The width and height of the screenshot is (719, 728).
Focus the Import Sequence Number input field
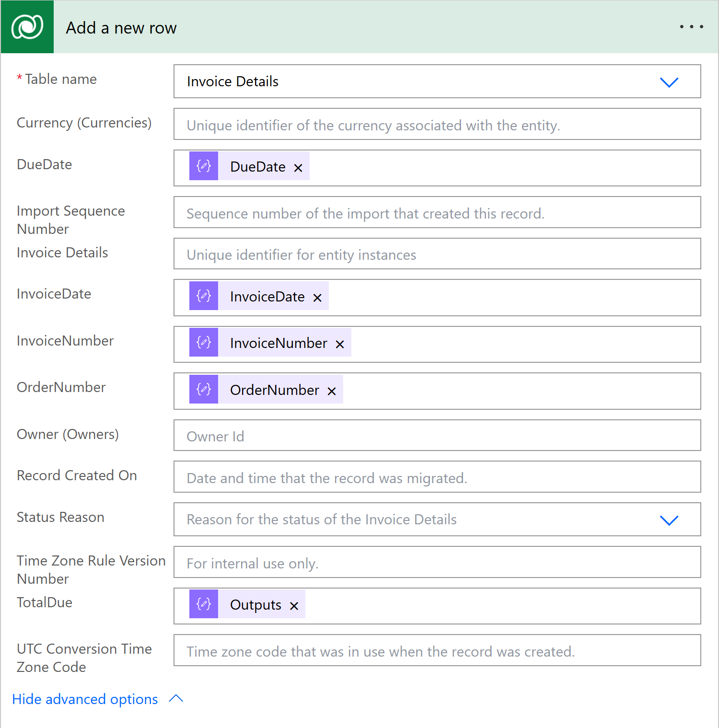click(x=437, y=212)
